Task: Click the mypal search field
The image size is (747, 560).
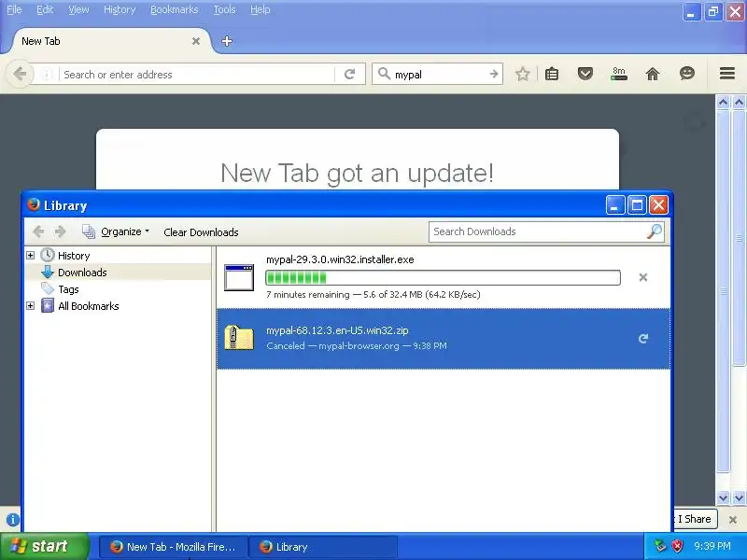Action: coord(438,75)
